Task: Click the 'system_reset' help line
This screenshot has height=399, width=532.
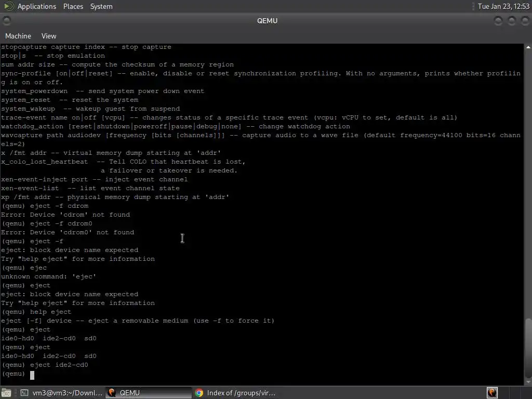Action: (70, 100)
